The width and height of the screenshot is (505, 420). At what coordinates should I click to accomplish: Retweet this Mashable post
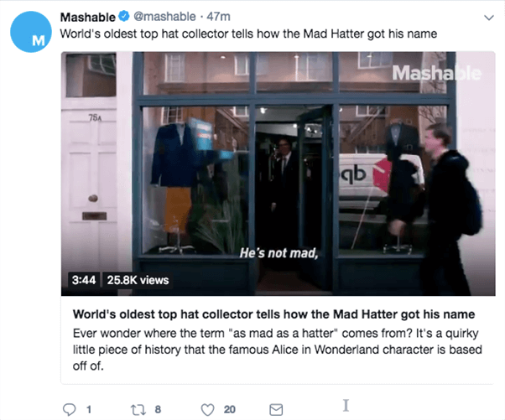point(138,409)
